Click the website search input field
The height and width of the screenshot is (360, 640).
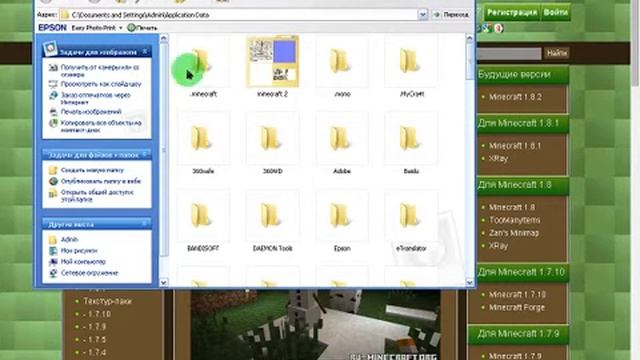[x=508, y=53]
